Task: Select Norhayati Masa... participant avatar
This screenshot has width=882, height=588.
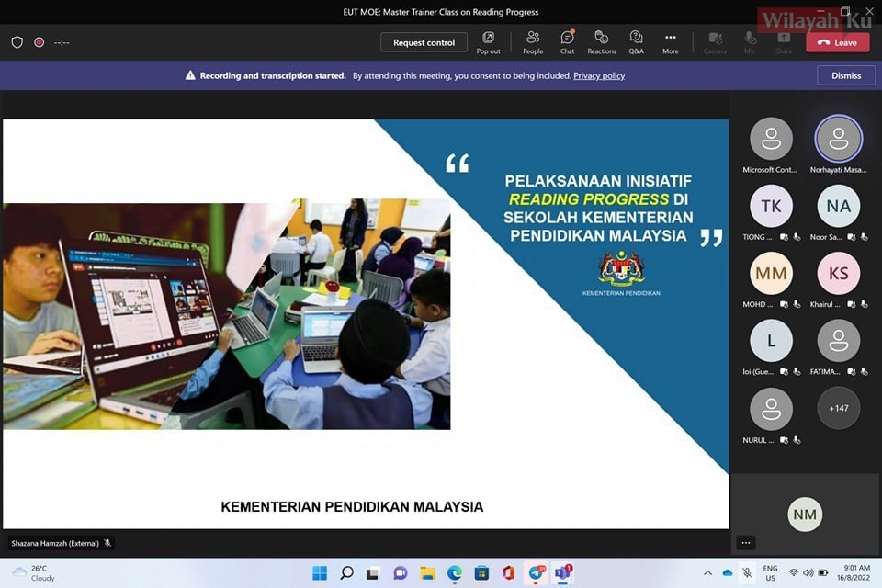Action: pyautogui.click(x=838, y=139)
